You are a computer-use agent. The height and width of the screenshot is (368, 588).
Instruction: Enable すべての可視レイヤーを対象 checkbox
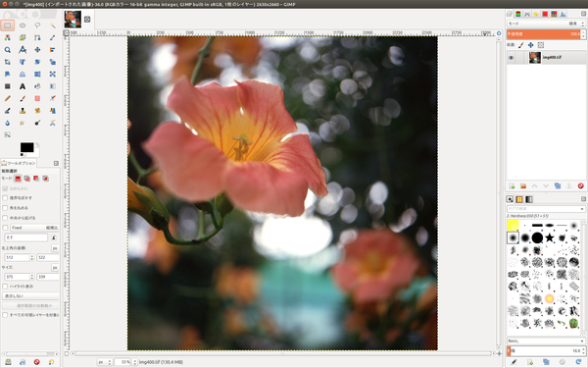point(5,315)
